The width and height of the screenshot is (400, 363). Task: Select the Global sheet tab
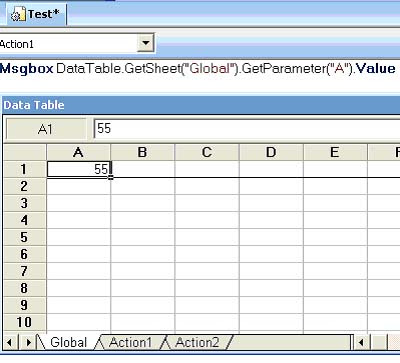click(68, 342)
